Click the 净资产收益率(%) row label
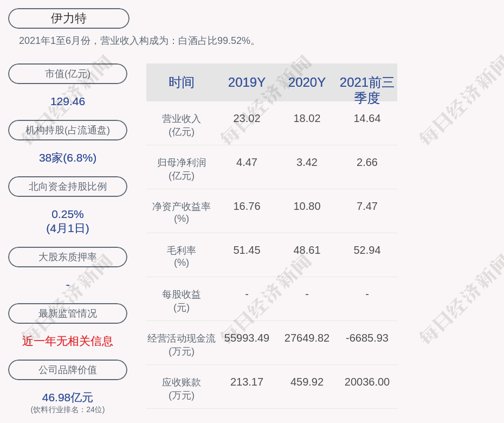 click(182, 213)
